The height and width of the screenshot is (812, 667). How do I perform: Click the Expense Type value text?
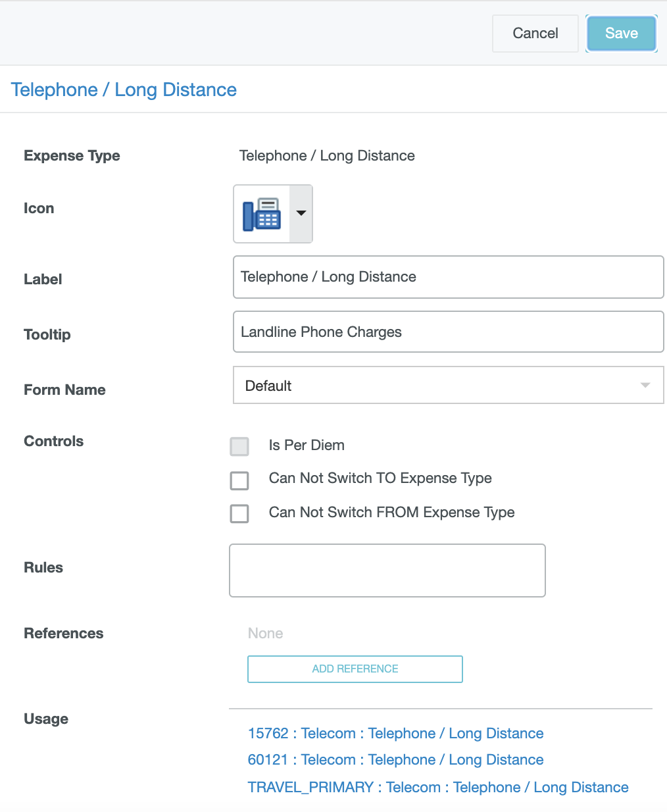[x=327, y=156]
